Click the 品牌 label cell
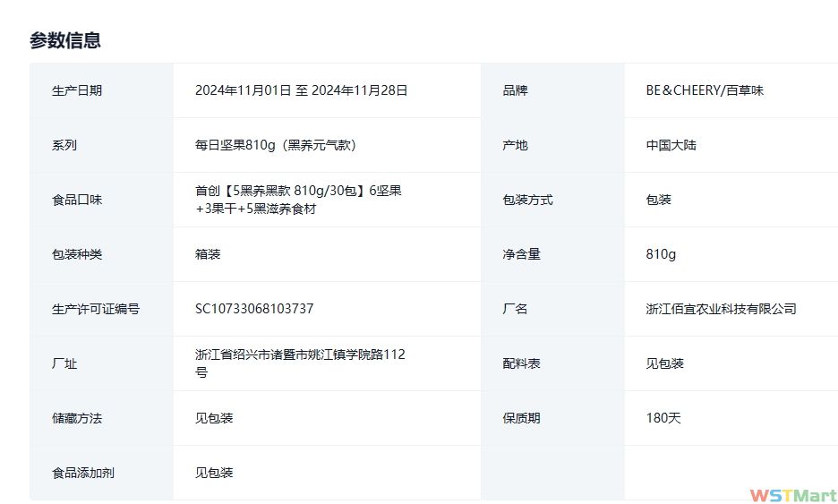Screen dimensions: 838x504 [516, 90]
